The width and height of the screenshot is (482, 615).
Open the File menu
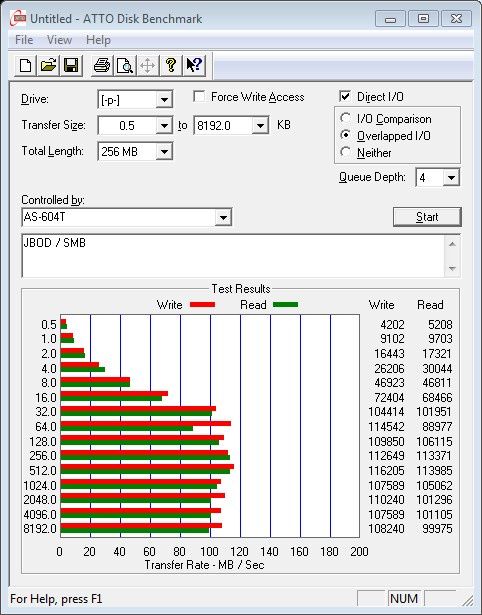24,40
